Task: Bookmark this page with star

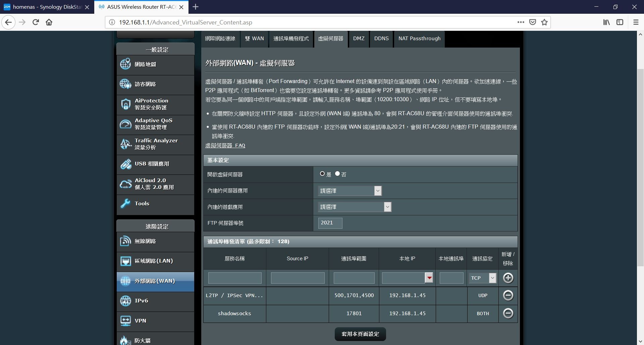Action: [x=544, y=22]
